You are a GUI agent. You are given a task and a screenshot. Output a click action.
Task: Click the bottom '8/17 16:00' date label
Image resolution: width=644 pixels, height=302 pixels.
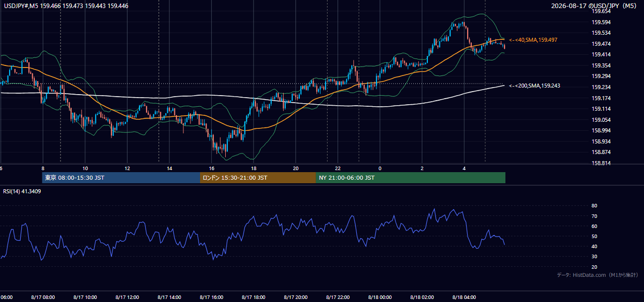pos(212,297)
